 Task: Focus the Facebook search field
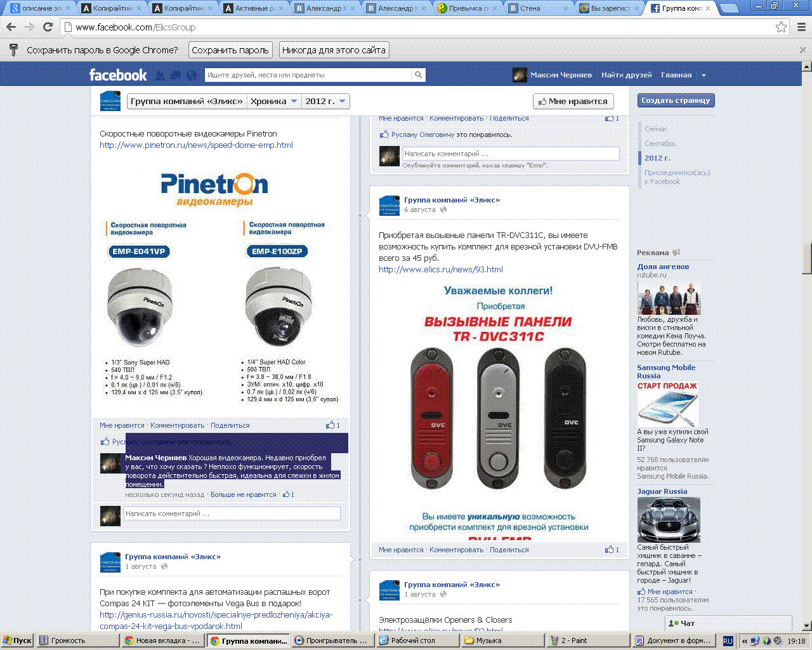(309, 75)
